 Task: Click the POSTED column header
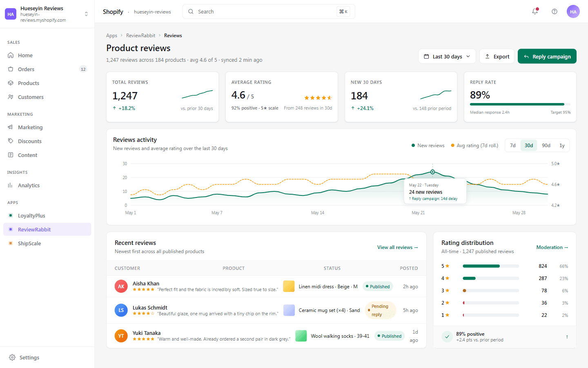[x=409, y=268]
